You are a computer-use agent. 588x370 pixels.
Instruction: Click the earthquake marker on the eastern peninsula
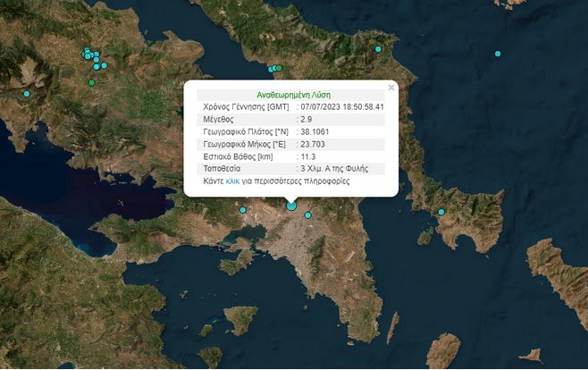click(x=441, y=212)
